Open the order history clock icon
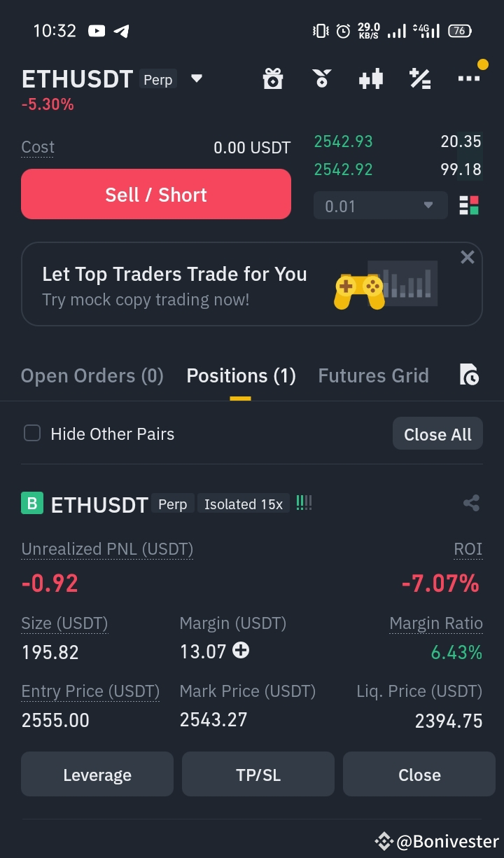 point(469,375)
